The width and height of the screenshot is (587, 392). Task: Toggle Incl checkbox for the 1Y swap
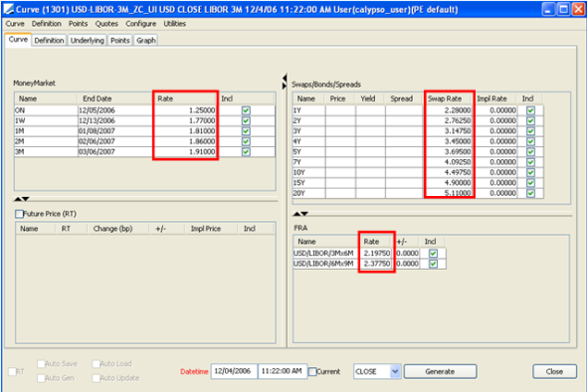tap(530, 110)
